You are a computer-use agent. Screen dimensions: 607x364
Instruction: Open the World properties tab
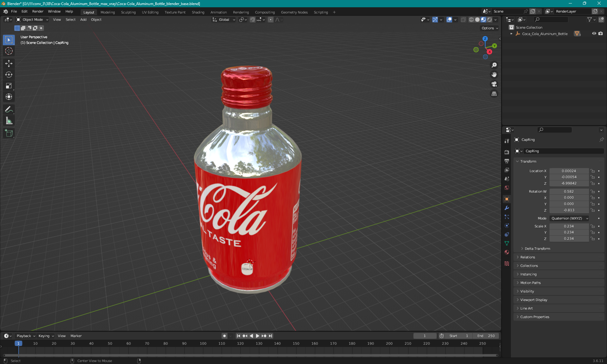click(x=507, y=188)
